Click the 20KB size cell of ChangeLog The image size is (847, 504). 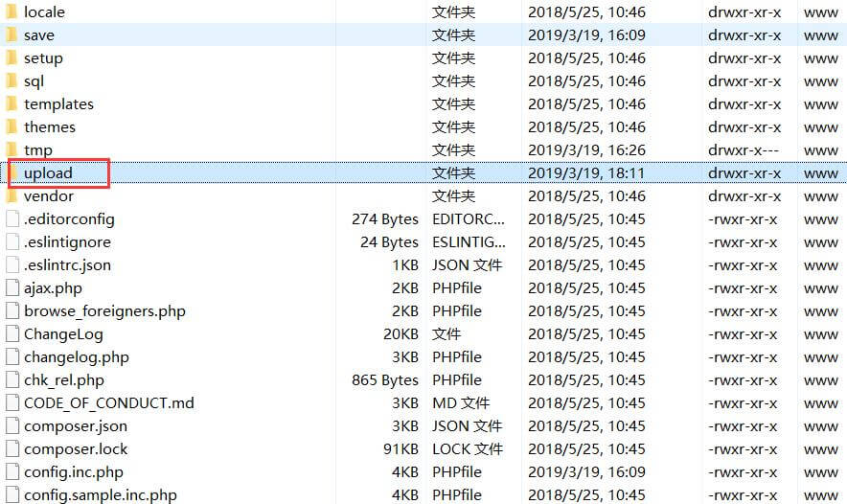click(401, 333)
